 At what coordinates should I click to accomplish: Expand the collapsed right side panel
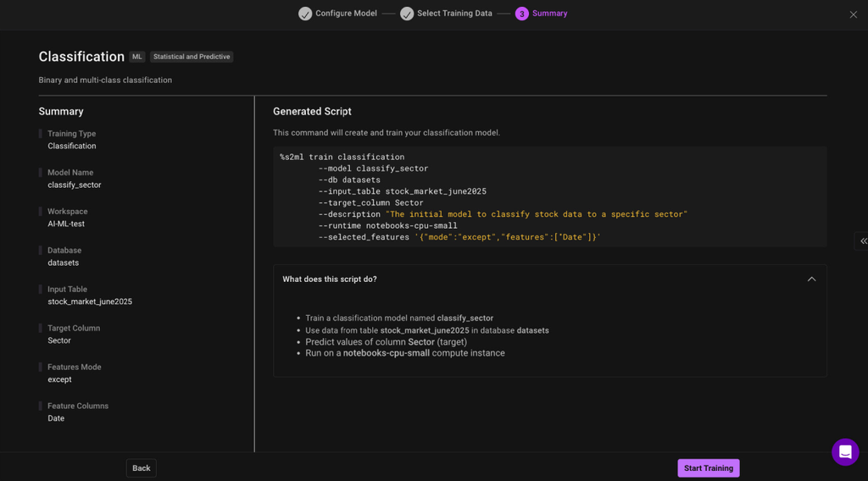[x=863, y=241]
